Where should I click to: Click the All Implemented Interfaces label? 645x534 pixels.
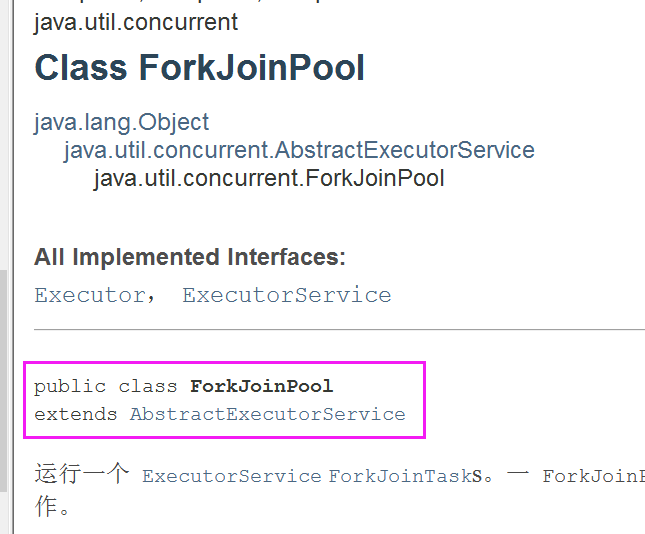pos(189,257)
